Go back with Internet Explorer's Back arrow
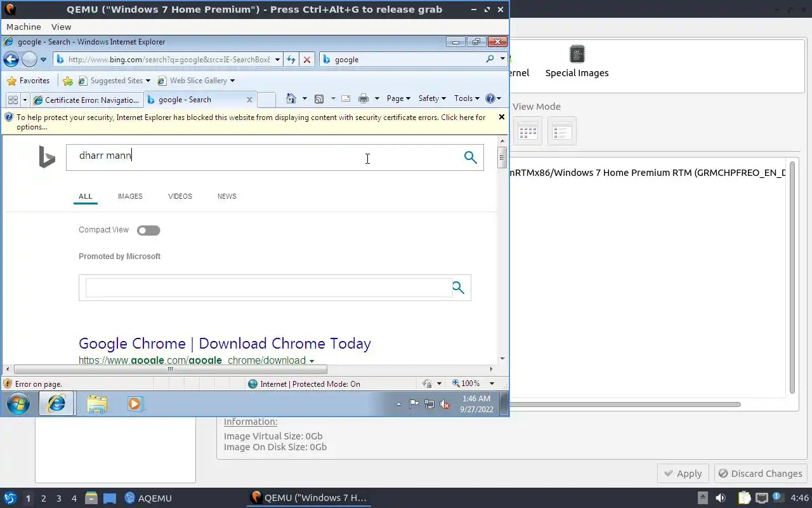This screenshot has width=812, height=508. [11, 59]
